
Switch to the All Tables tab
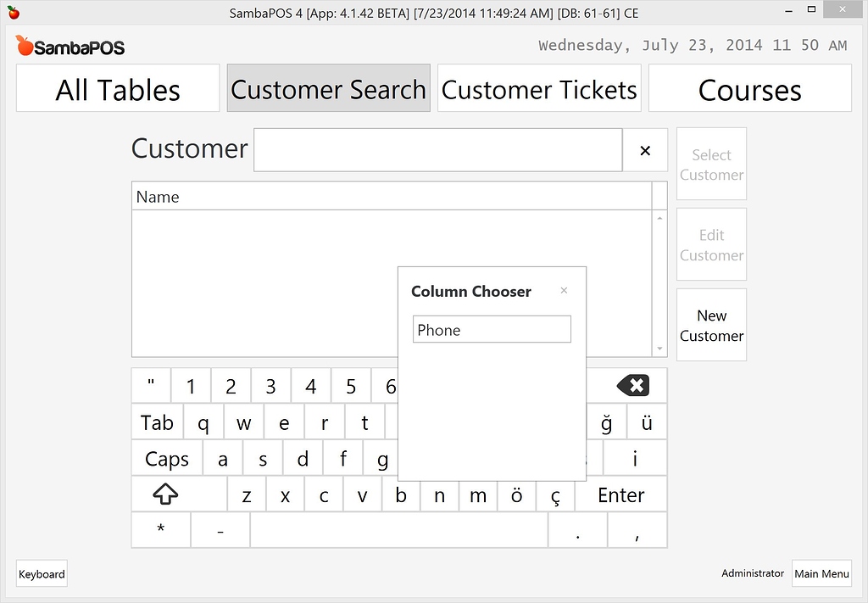pos(117,87)
